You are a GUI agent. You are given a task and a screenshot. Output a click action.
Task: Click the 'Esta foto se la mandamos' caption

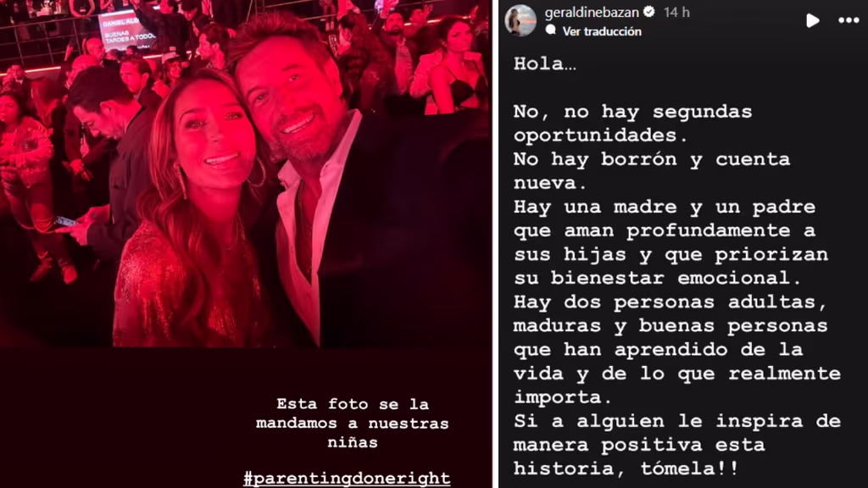pos(353,423)
